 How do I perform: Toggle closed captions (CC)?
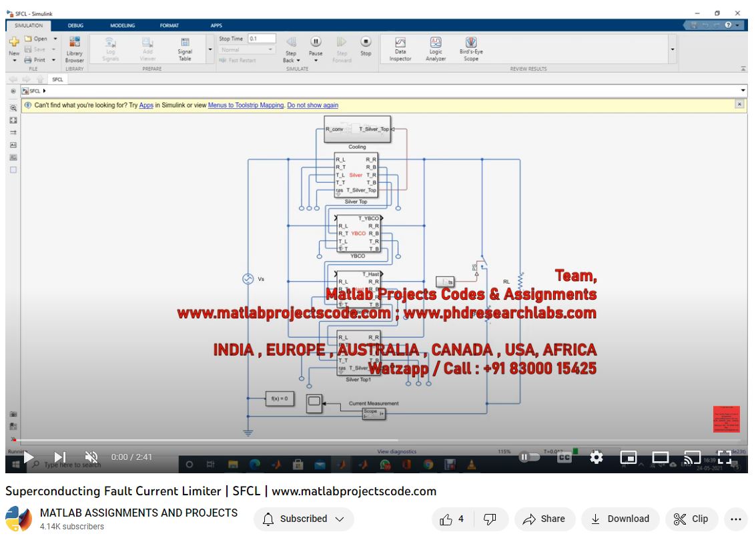[x=564, y=457]
